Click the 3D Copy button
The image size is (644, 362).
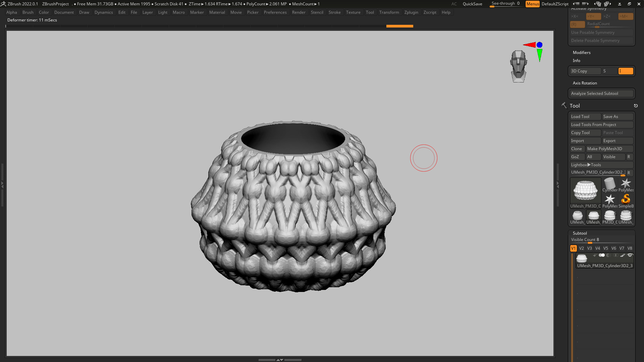[x=586, y=71]
